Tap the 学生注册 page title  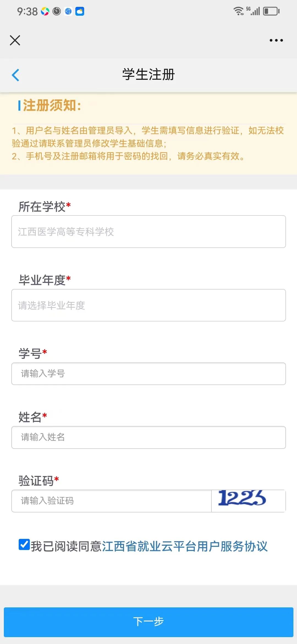[x=148, y=75]
